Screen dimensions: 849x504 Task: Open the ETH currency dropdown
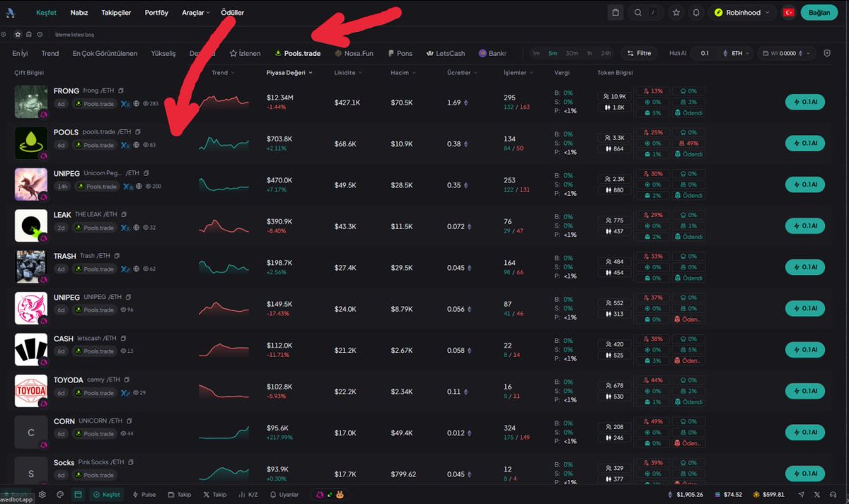(736, 53)
